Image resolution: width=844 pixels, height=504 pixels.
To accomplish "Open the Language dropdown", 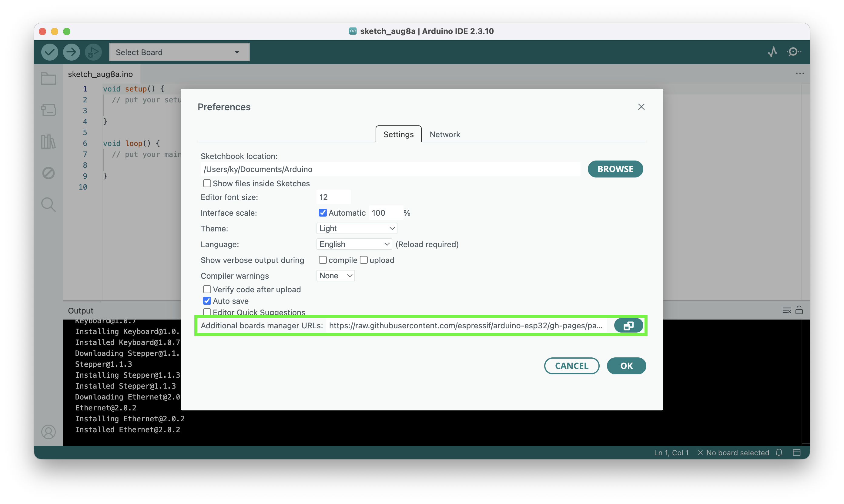I will (354, 244).
